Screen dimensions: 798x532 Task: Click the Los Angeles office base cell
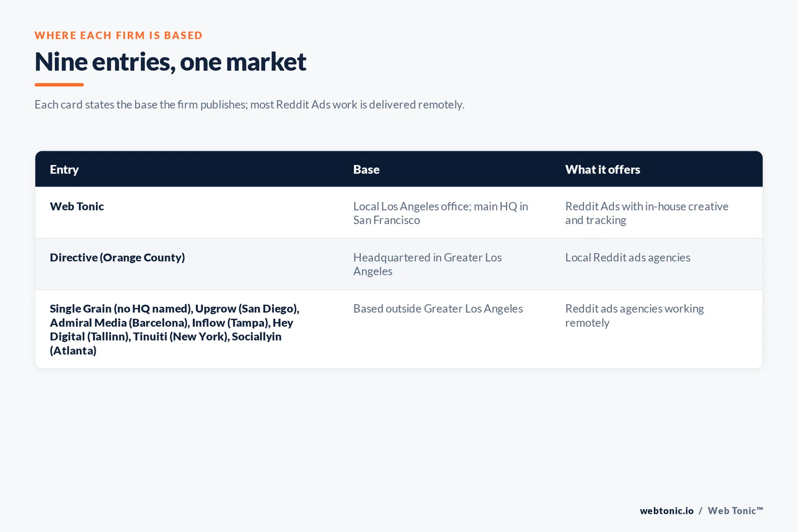coord(440,213)
